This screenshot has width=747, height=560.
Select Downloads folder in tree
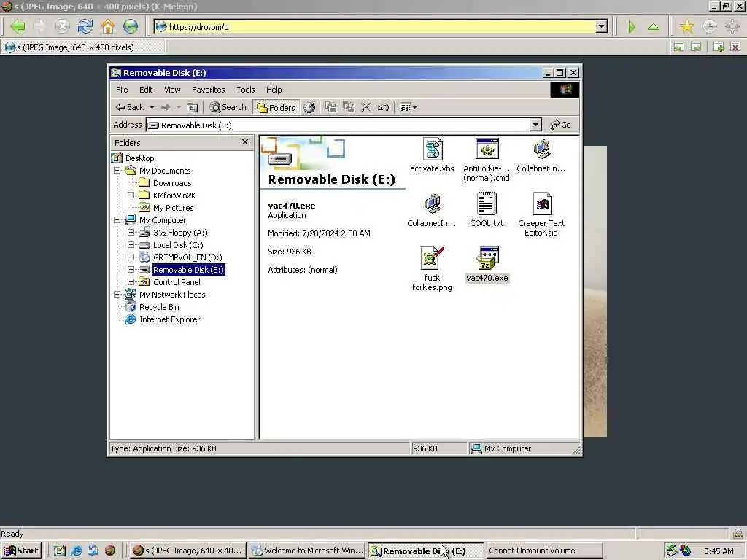[x=172, y=183]
